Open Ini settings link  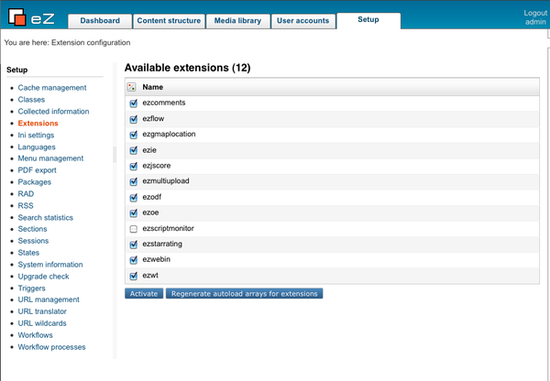tap(36, 135)
